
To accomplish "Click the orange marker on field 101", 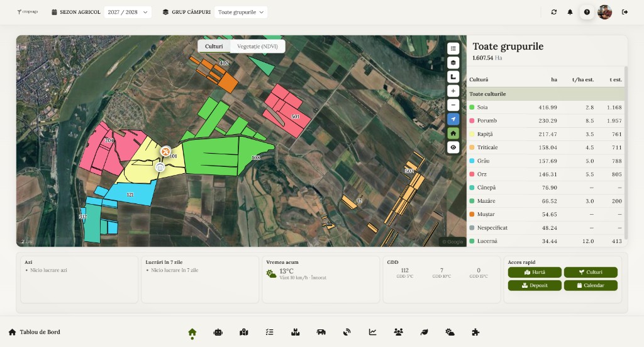I will pyautogui.click(x=165, y=151).
